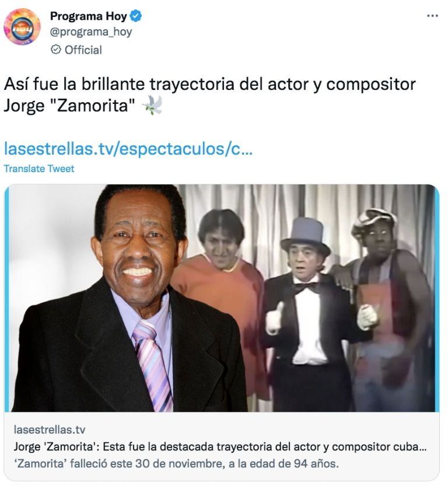Click the card description about 94 años
Image resolution: width=448 pixels, height=486 pixels.
[176, 464]
